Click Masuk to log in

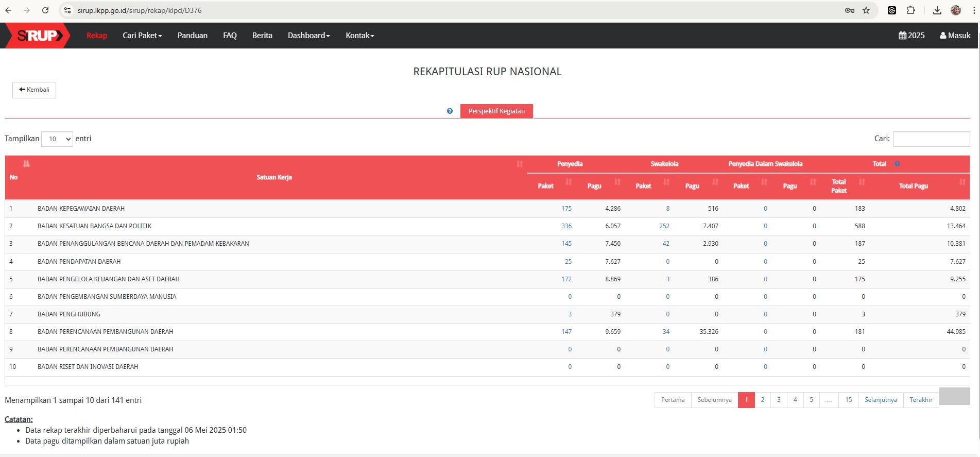955,36
